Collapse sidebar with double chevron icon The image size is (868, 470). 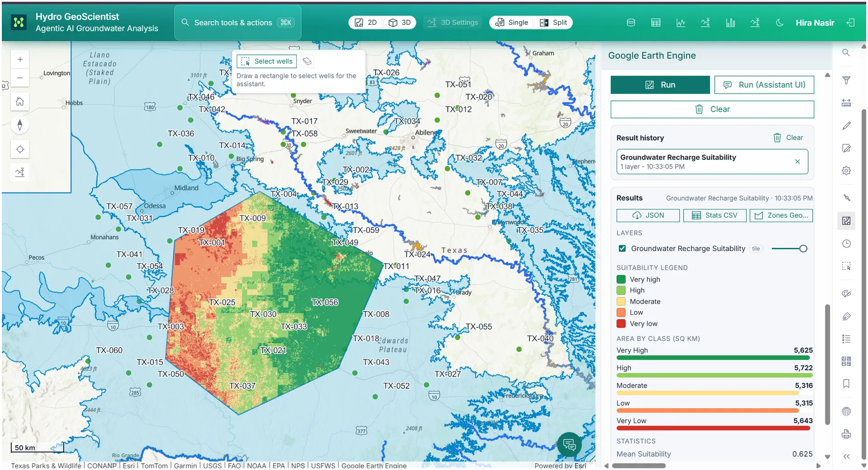(x=846, y=456)
